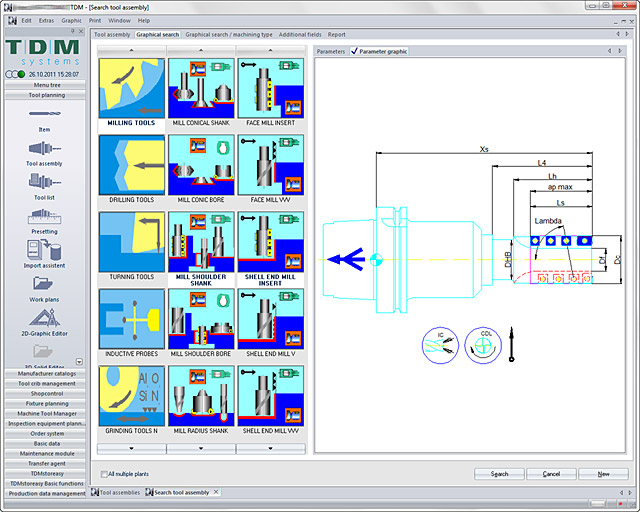Tick the All multiple plants checkbox
The height and width of the screenshot is (512, 640).
(x=104, y=474)
